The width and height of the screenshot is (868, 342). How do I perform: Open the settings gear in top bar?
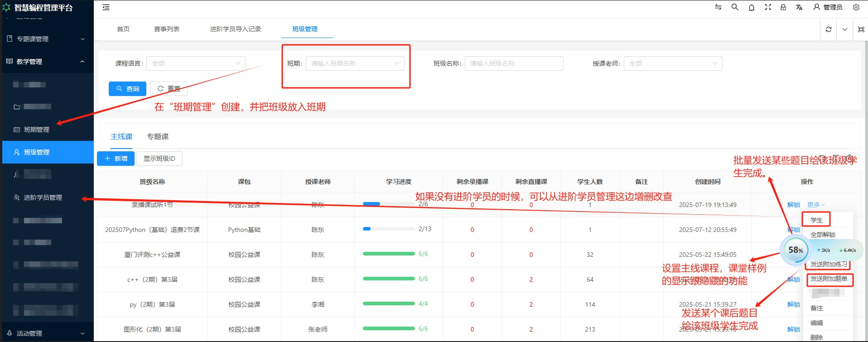click(856, 7)
